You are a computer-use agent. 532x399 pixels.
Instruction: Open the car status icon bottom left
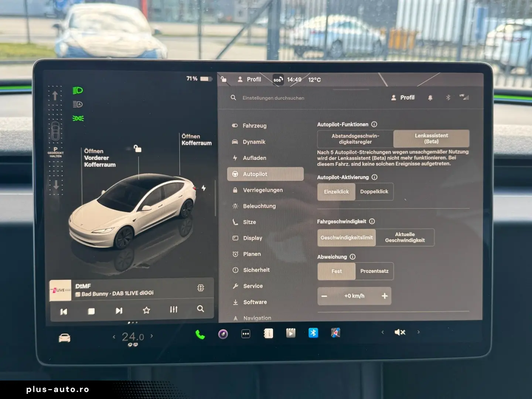65,337
